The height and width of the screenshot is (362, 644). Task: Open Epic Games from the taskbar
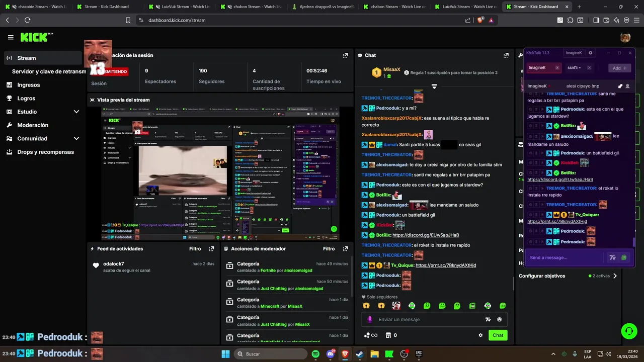[419, 354]
